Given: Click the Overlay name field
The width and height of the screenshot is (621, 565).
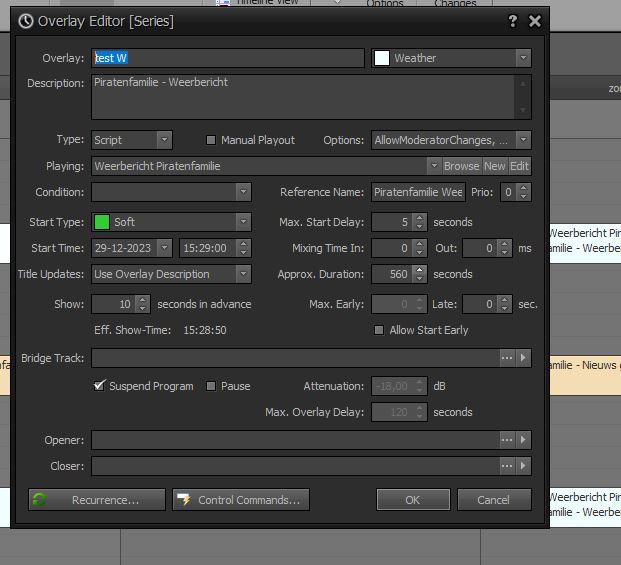Looking at the screenshot, I should 228,58.
